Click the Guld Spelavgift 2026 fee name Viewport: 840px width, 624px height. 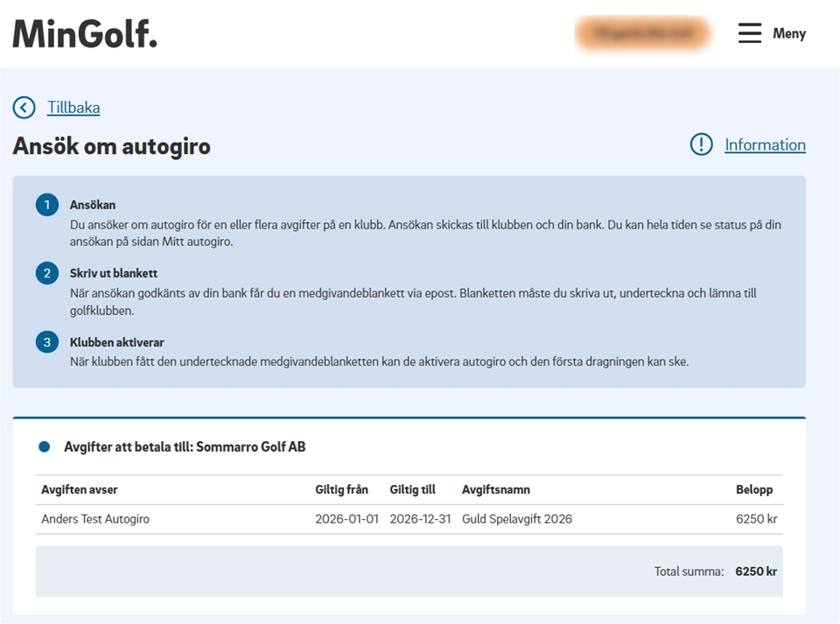pos(516,519)
